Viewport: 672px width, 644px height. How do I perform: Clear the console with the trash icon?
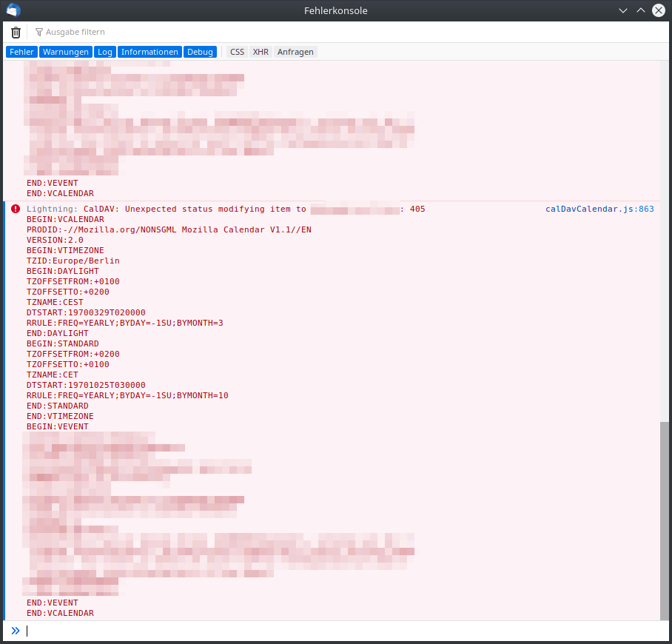[x=16, y=32]
